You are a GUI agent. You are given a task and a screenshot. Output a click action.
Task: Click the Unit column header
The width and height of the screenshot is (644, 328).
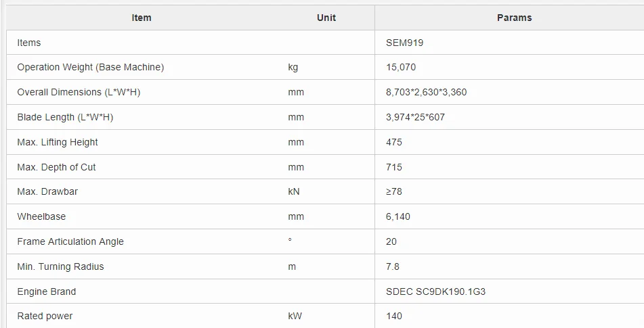pos(326,18)
